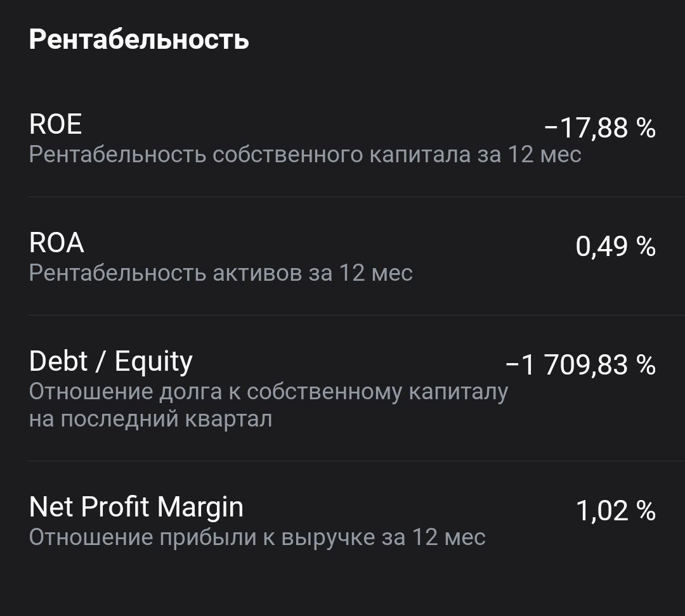Image resolution: width=685 pixels, height=616 pixels.
Task: Click the percent sign after 0,49
Action: click(646, 246)
